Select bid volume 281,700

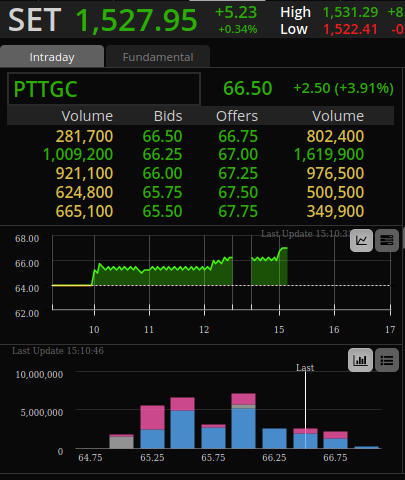pos(84,136)
